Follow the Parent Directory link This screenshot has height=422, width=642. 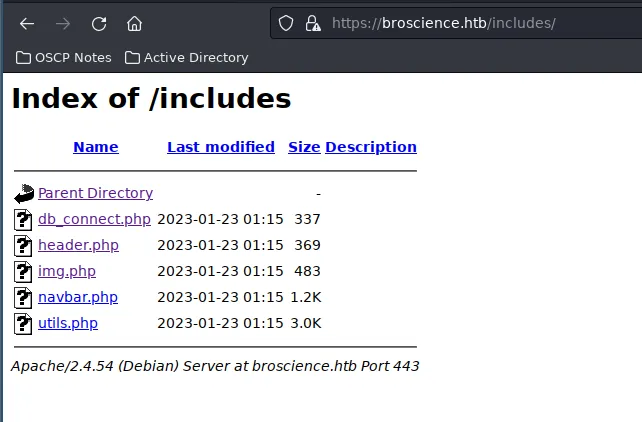[95, 193]
